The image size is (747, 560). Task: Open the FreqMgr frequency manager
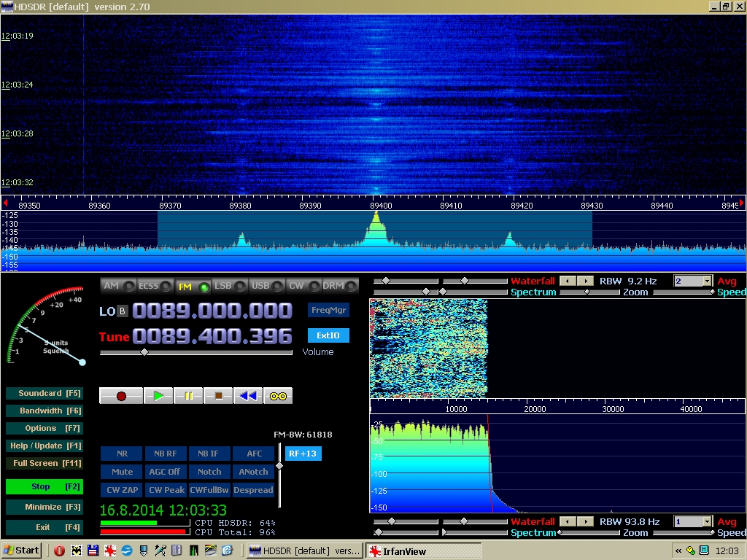click(x=328, y=310)
